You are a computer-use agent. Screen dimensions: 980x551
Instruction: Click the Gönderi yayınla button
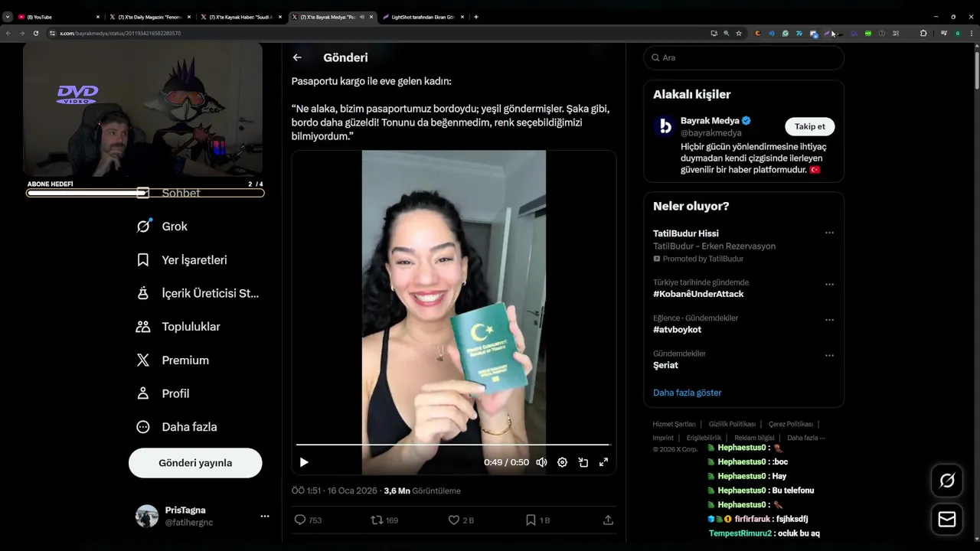coord(195,463)
